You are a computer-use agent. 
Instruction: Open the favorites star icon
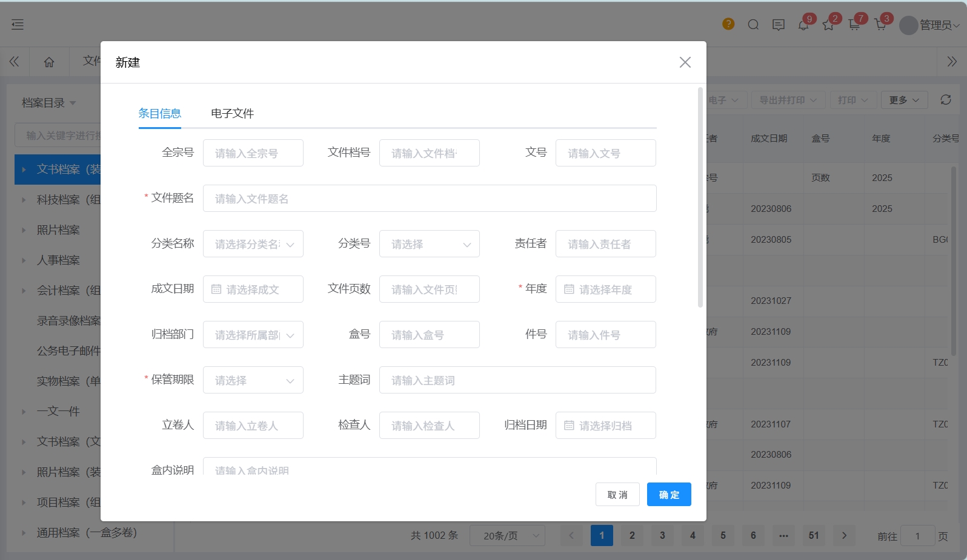[x=828, y=25]
